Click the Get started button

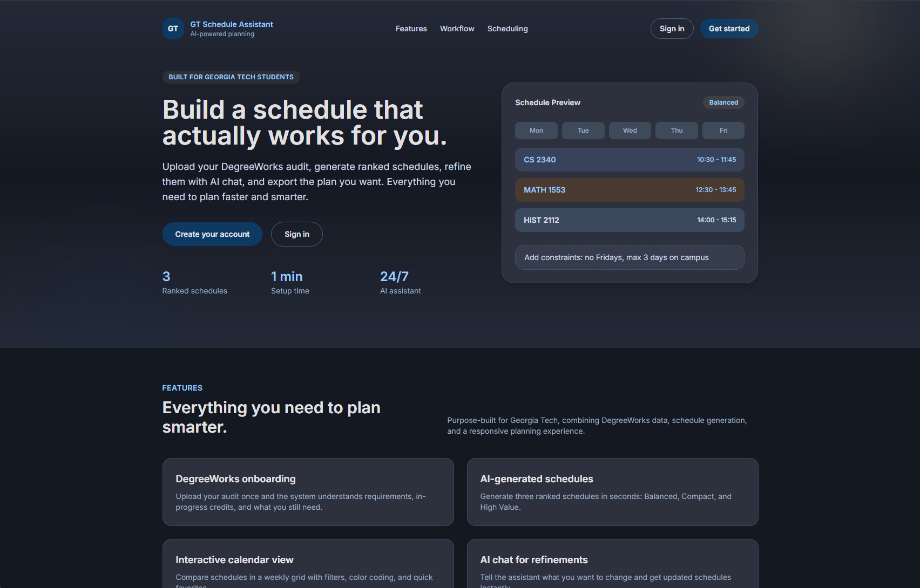tap(729, 29)
